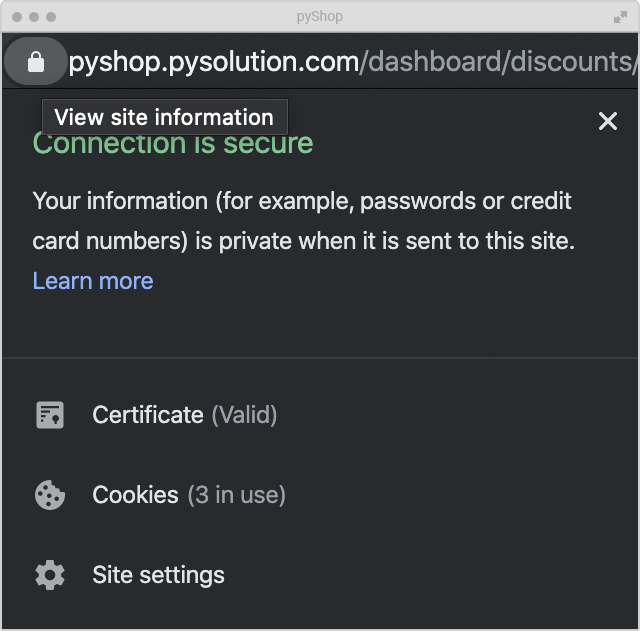Click the gear icon for site settings
This screenshot has width=640, height=631.
coord(50,575)
